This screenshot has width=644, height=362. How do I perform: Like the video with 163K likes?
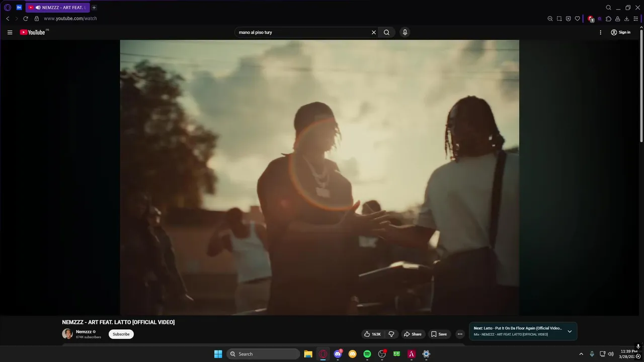(372, 334)
